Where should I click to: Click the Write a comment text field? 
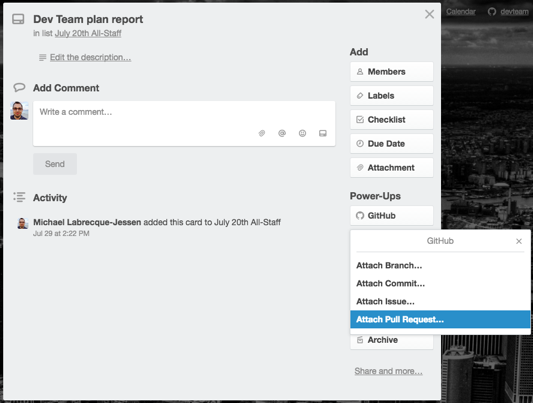coord(184,124)
